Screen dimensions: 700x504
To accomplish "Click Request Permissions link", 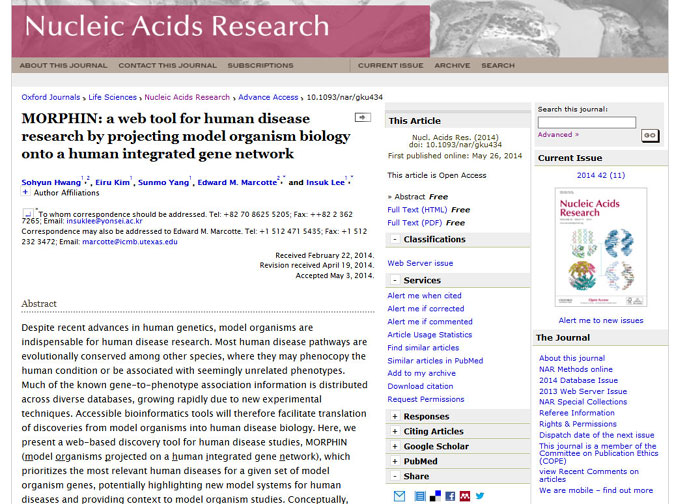I will [x=426, y=399].
